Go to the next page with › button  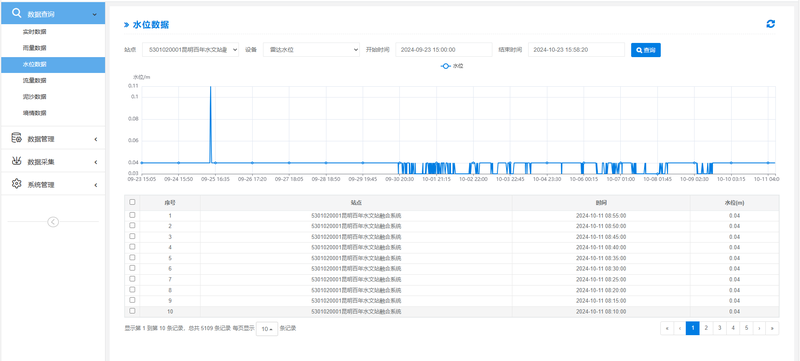pyautogui.click(x=759, y=328)
